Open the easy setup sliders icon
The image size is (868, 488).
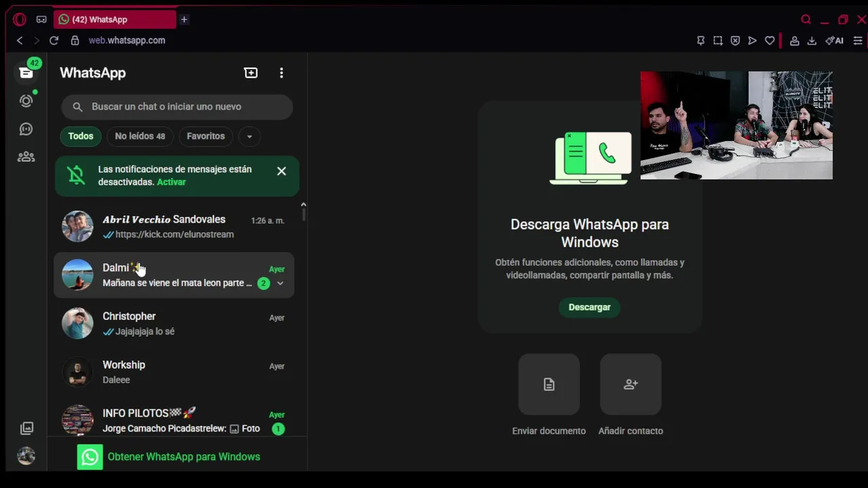[x=858, y=41]
